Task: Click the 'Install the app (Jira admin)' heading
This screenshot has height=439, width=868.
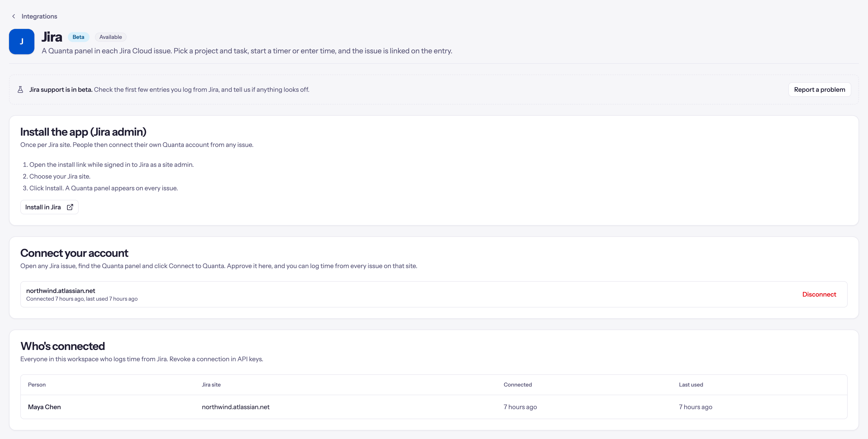Action: [x=83, y=132]
